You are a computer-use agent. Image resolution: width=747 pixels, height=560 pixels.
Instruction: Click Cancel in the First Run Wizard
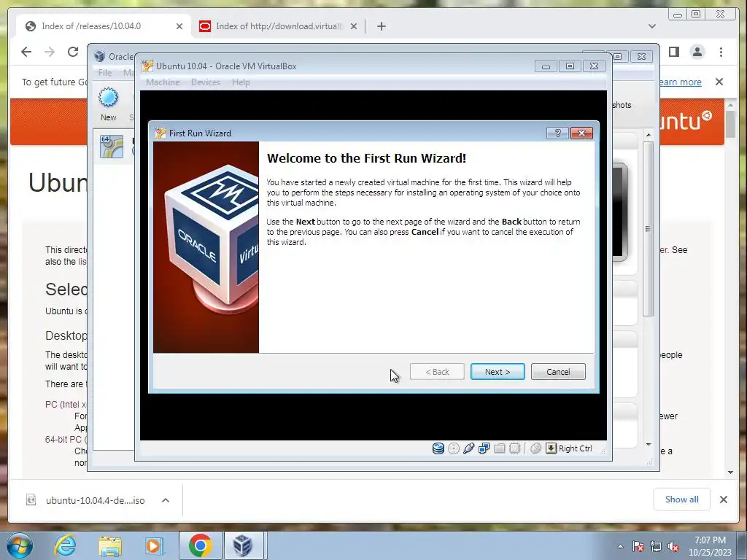(558, 372)
